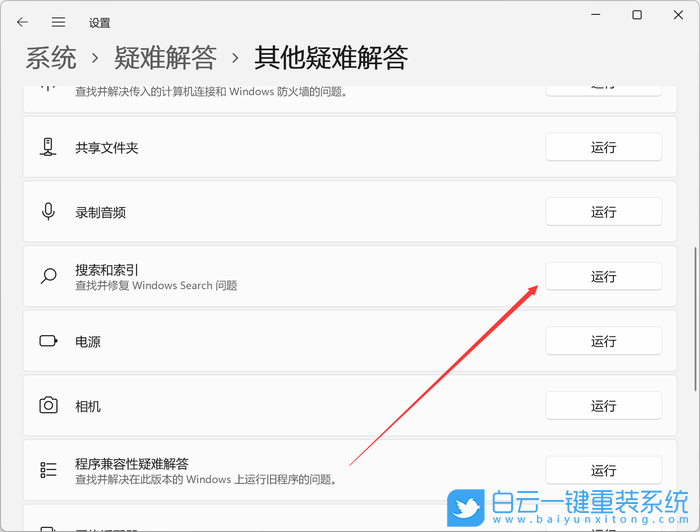Run the 相机 troubleshooter
Viewport: 700px width, 532px height.
click(603, 406)
